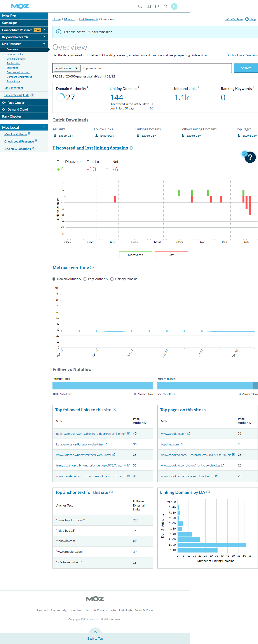This screenshot has height=644, width=258.
Task: Click the search magnifier icon in header
Action: (x=140, y=7)
